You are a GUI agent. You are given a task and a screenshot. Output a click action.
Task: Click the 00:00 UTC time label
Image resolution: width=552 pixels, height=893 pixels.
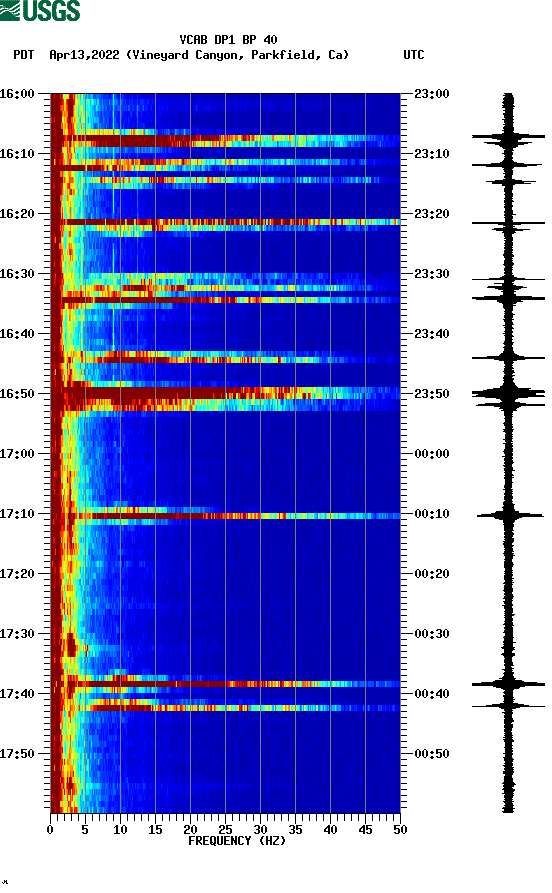[432, 454]
